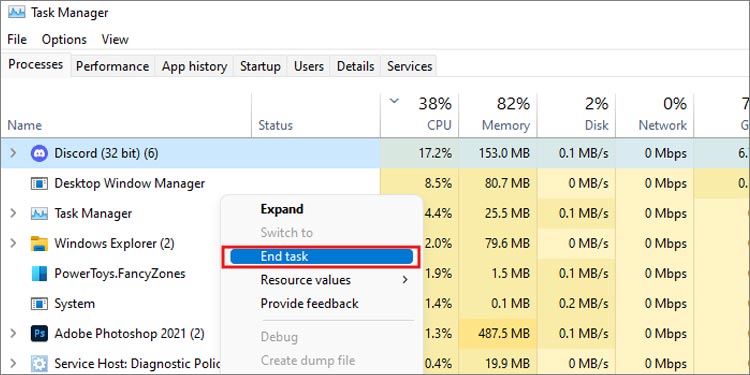Viewport: 750px width, 375px height.
Task: Click the Desktop Window Manager icon
Action: pos(39,184)
